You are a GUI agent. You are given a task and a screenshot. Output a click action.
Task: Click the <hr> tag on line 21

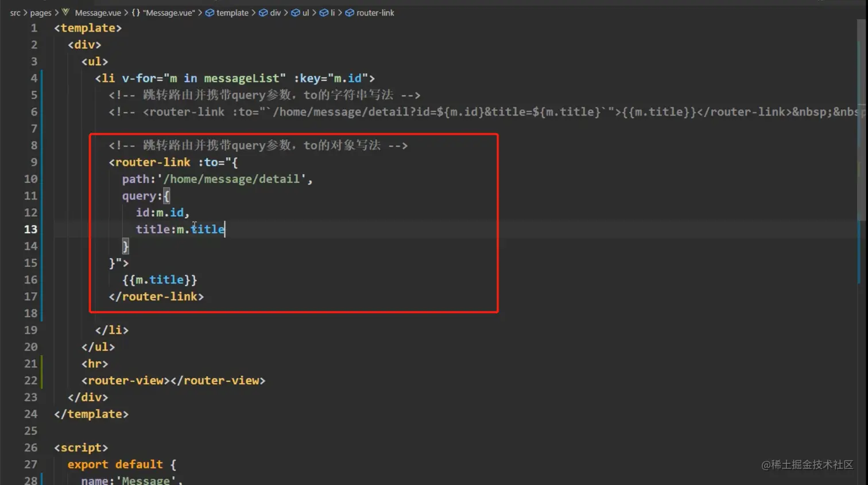click(95, 364)
